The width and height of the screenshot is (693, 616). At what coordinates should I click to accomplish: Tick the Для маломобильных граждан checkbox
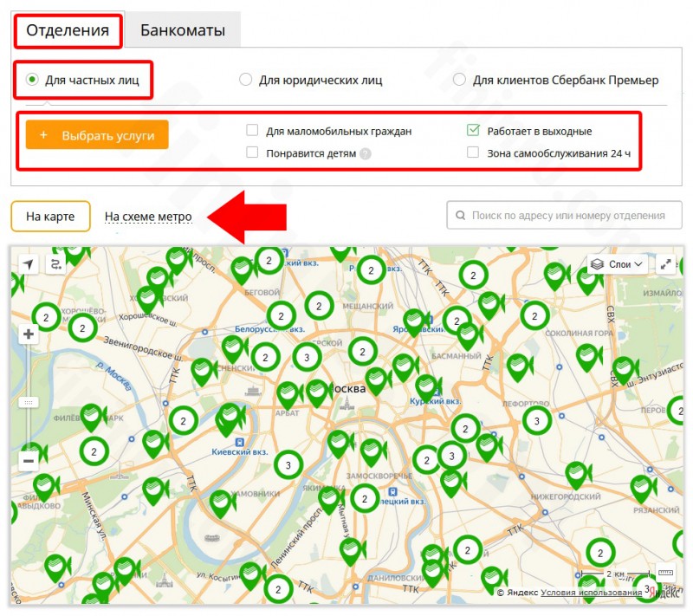[x=252, y=130]
